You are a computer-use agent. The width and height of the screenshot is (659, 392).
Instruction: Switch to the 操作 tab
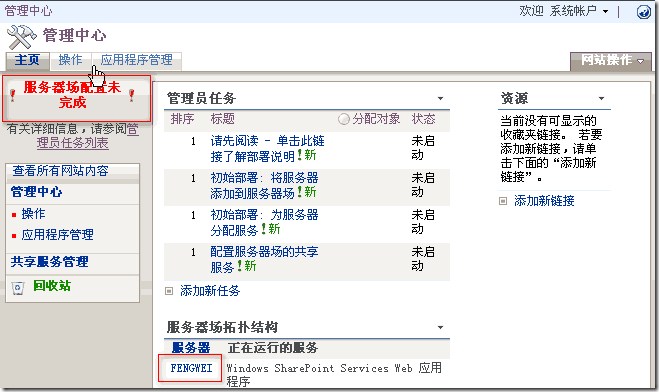coord(70,60)
